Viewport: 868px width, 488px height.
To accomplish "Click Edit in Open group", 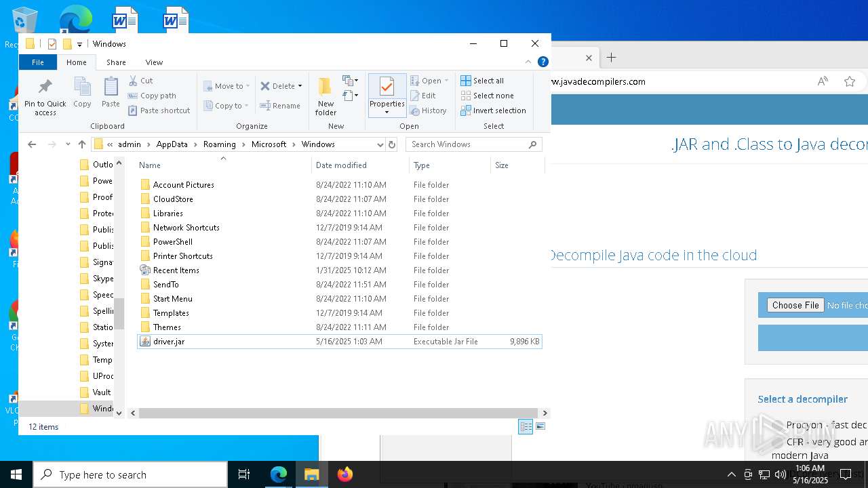I will click(x=423, y=96).
